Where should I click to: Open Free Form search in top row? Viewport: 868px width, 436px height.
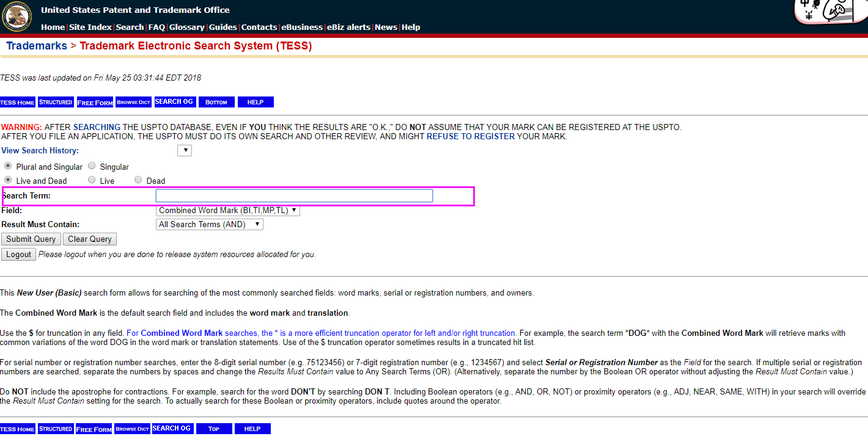[95, 102]
